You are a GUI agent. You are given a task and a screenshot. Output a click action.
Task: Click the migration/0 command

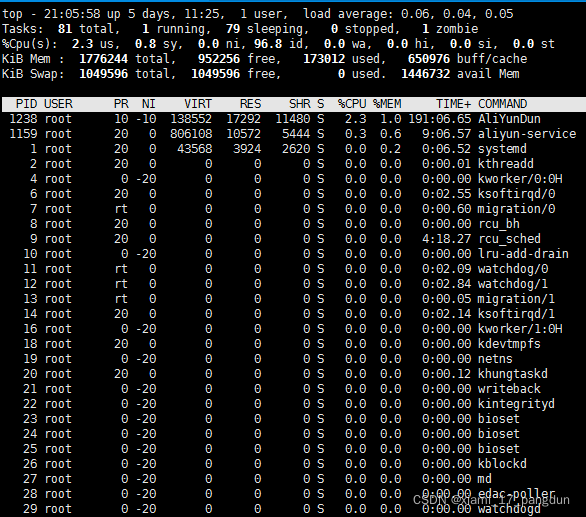click(x=516, y=209)
